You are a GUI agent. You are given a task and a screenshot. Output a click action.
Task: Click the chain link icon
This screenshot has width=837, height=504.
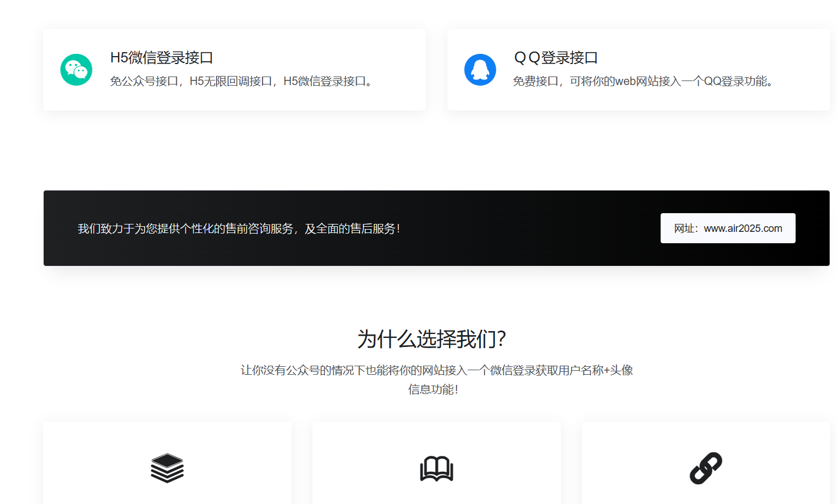click(x=706, y=468)
